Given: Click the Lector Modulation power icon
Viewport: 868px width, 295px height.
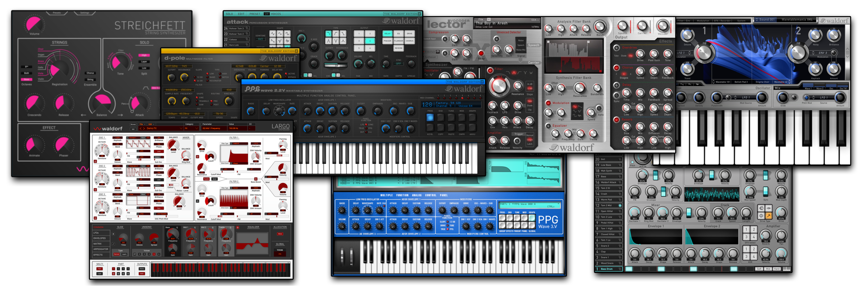Looking at the screenshot, I should coord(548,103).
